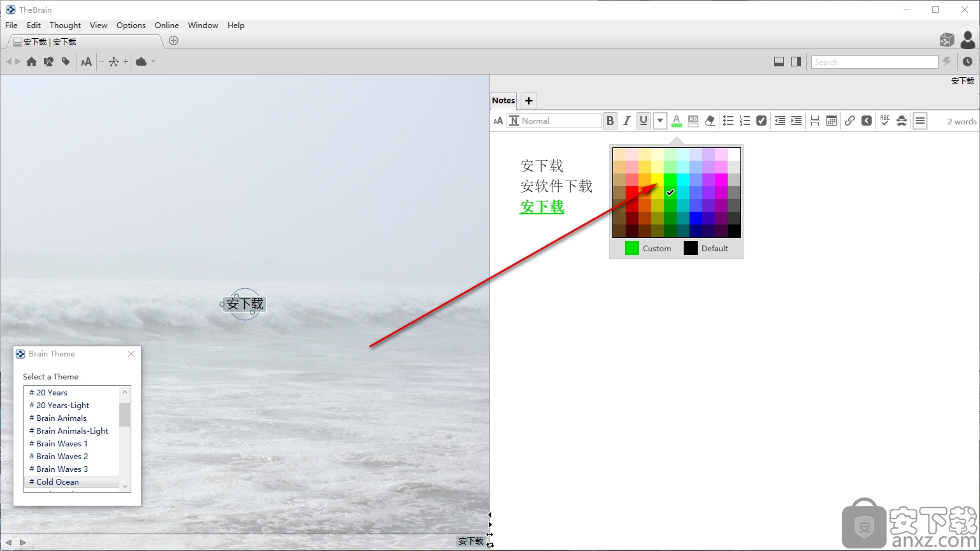Click in the Search field
Viewport: 980px width, 551px height.
(874, 62)
